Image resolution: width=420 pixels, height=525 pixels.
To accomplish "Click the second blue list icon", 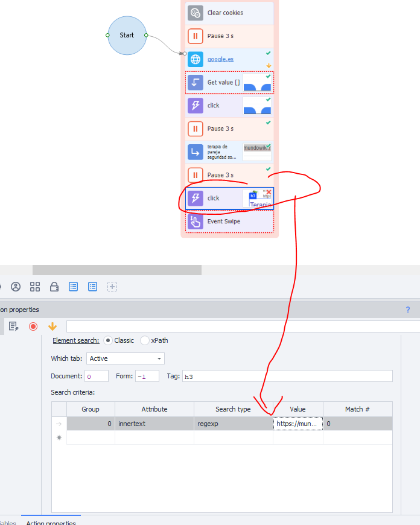I will point(92,287).
